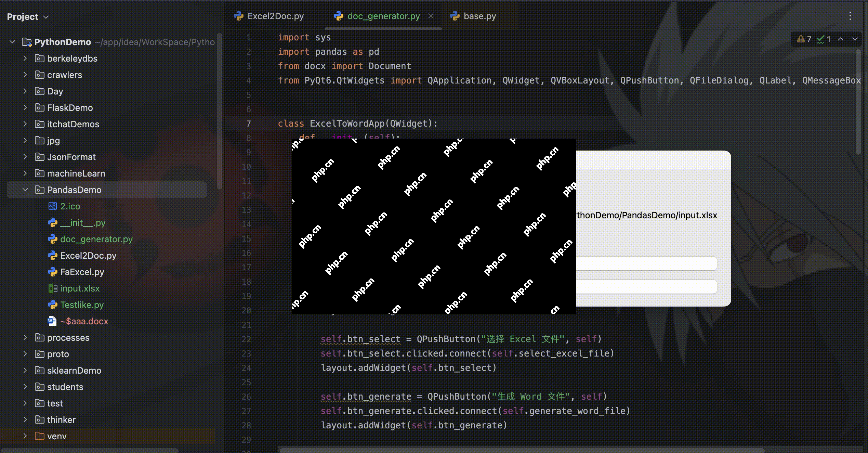868x453 pixels.
Task: Click the 2.ico image file icon
Action: tap(53, 206)
